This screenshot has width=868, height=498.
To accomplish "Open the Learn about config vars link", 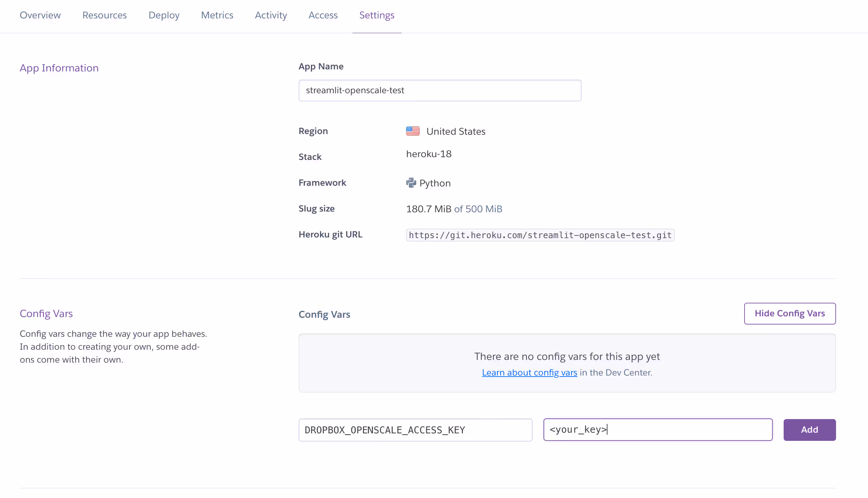I will point(530,372).
